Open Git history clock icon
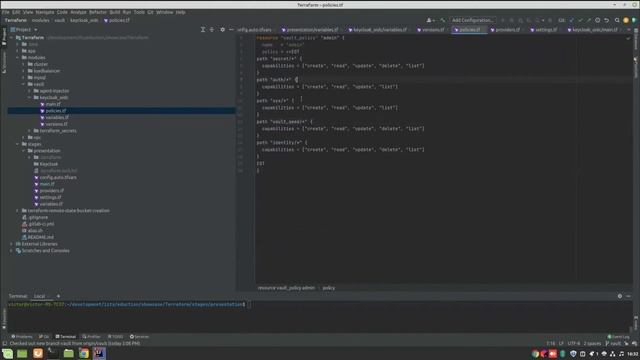Viewport: 640px width, 360px height. (x=598, y=20)
